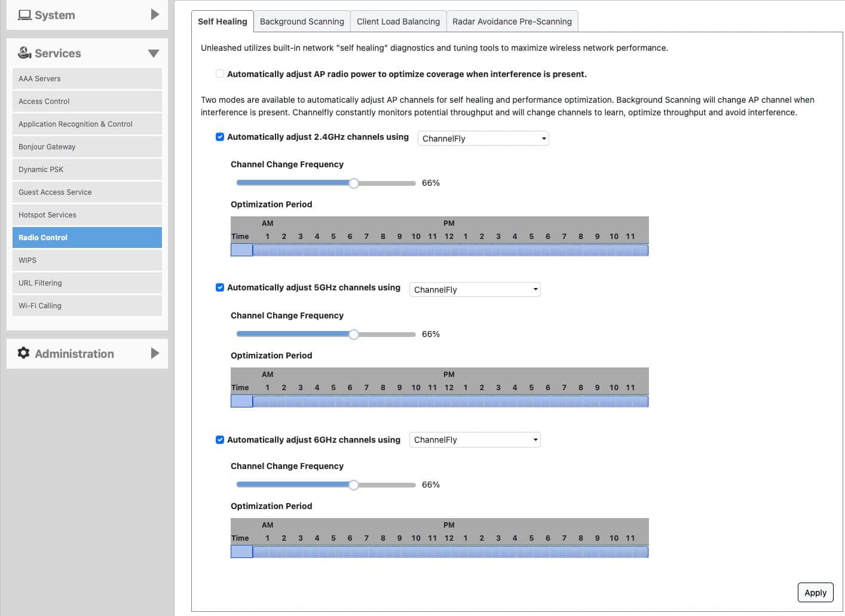
Task: Click the Services icon in sidebar
Action: click(25, 53)
